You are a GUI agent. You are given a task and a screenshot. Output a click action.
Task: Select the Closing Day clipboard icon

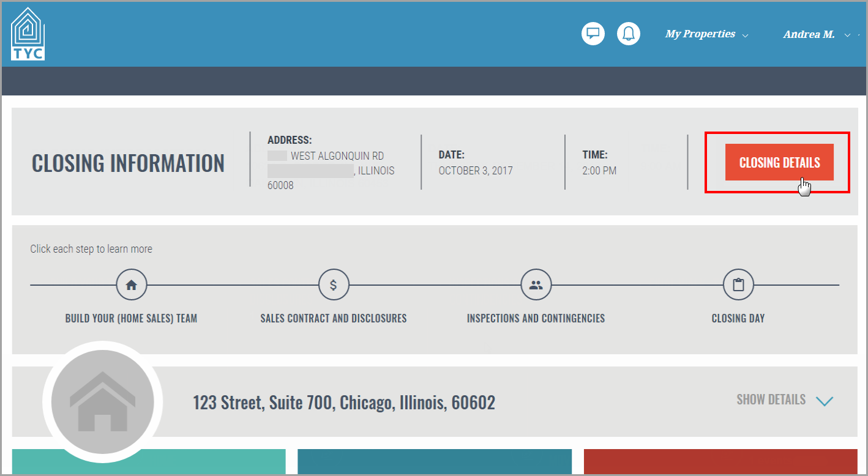click(738, 284)
